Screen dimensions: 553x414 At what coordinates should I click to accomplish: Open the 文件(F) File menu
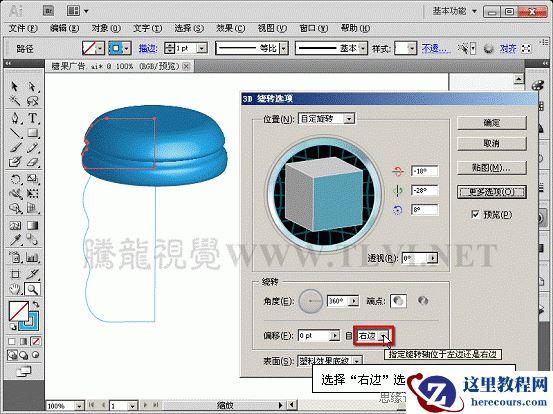[23, 28]
